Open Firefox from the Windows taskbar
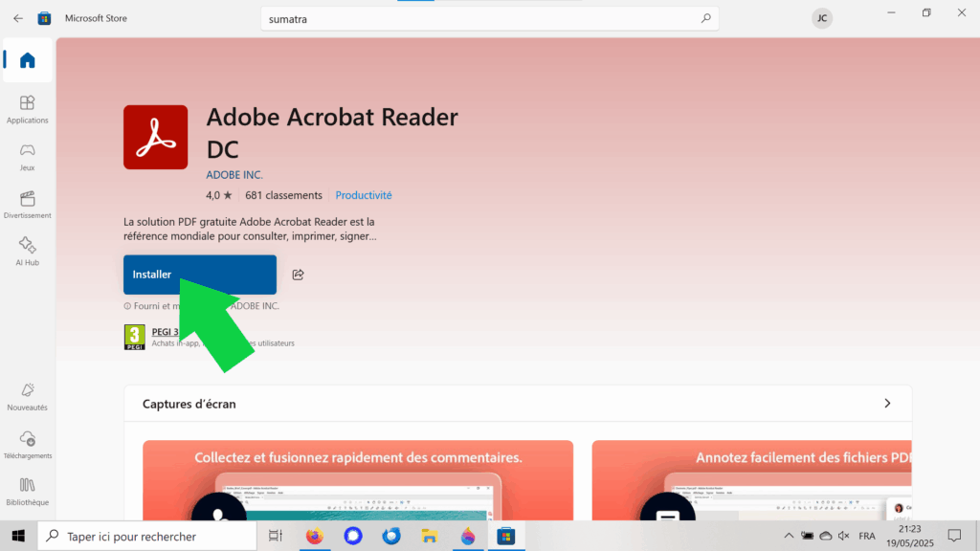 (314, 536)
